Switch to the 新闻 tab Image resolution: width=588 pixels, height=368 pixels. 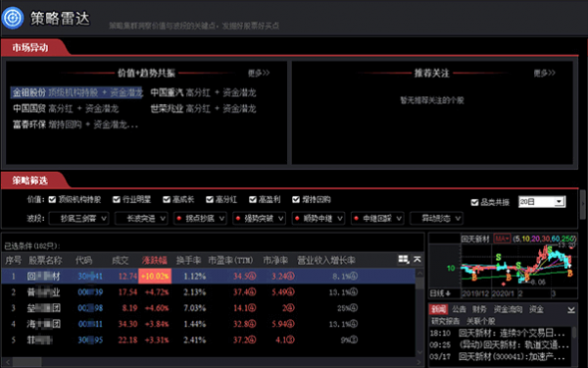click(438, 309)
